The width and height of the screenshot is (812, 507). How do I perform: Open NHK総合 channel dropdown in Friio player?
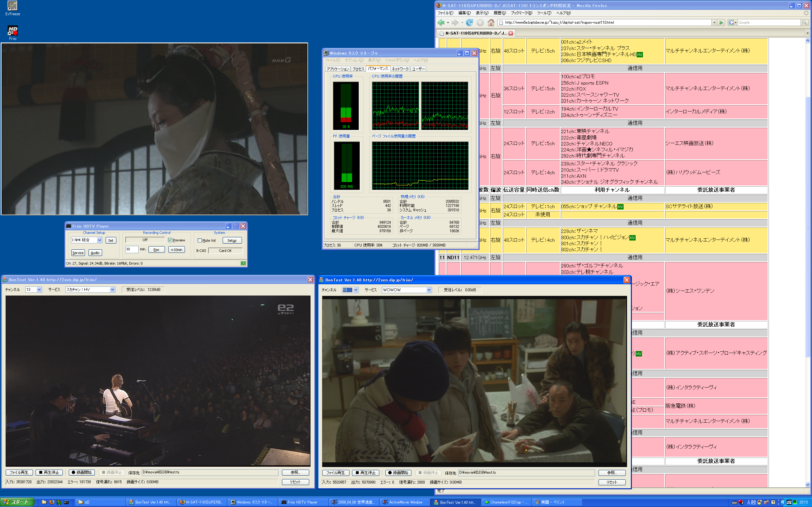[99, 240]
